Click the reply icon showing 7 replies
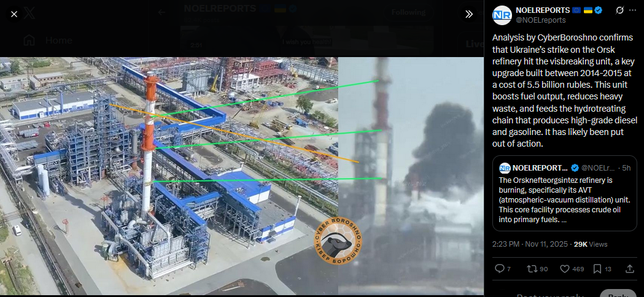Viewport: 644px width, 297px height. [500, 269]
